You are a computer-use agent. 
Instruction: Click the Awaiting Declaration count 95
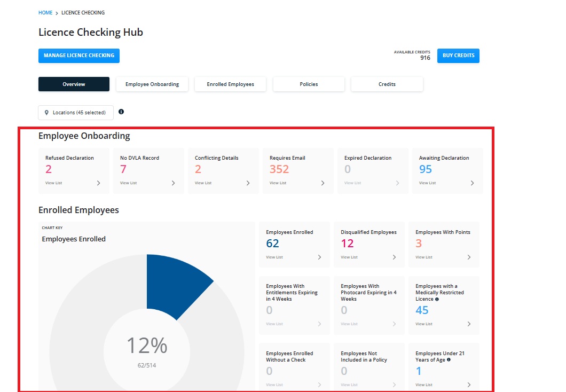(426, 169)
